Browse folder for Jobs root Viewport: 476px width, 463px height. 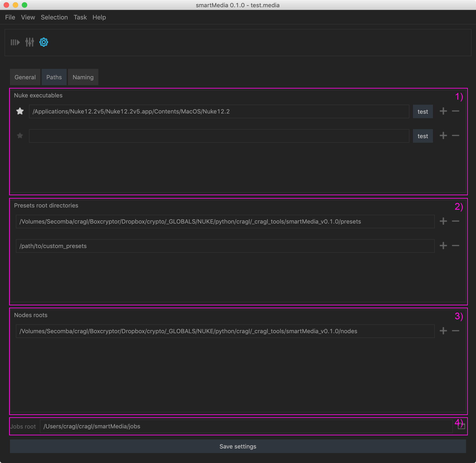(461, 426)
